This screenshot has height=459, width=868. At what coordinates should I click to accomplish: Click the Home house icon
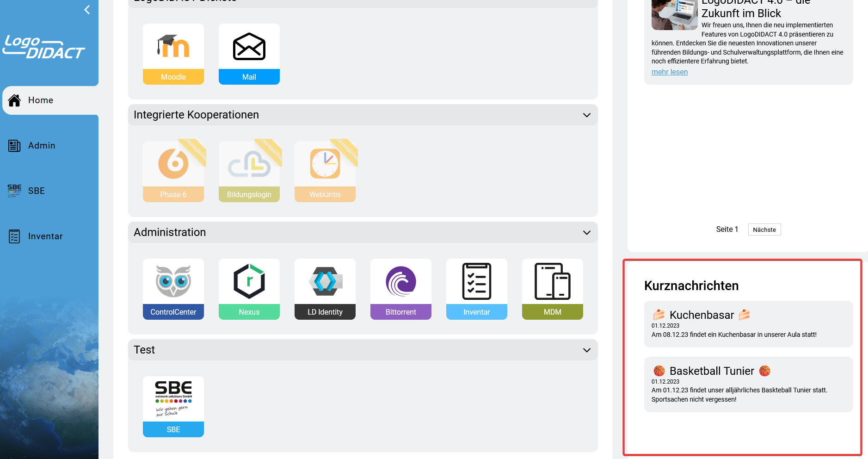pos(14,100)
